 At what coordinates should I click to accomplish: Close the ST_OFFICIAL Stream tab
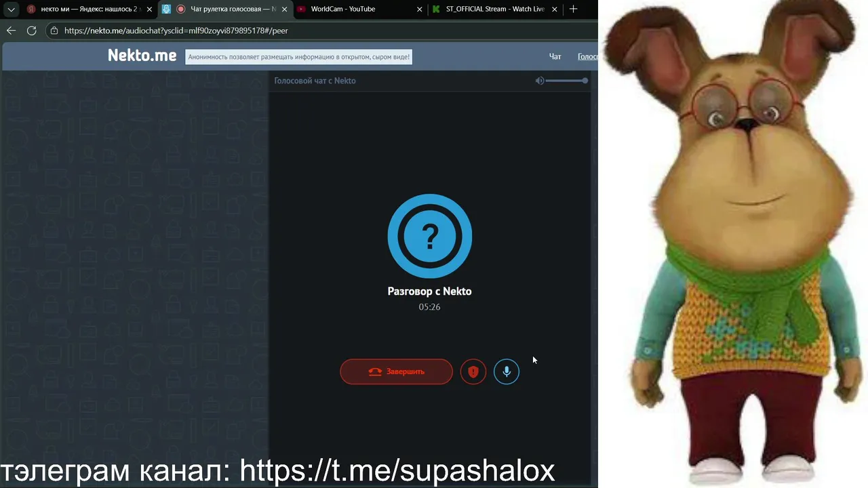point(555,9)
